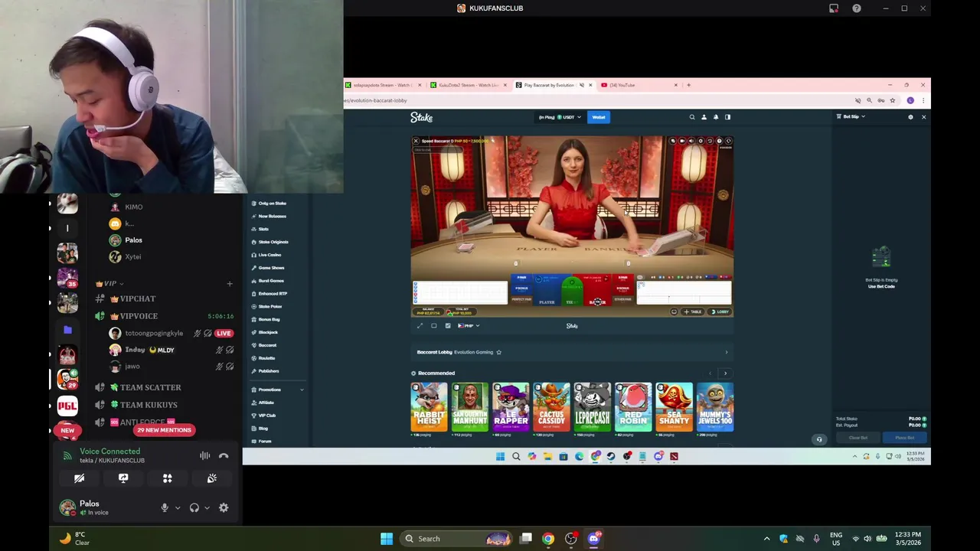Open Sea Shanty game thumbnail
The image size is (980, 551).
[x=674, y=407]
